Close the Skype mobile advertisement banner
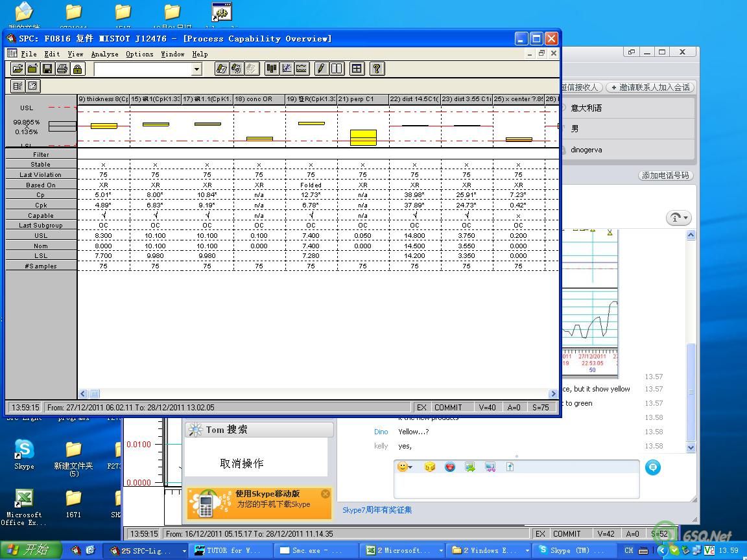The width and height of the screenshot is (747, 560). coord(326,494)
